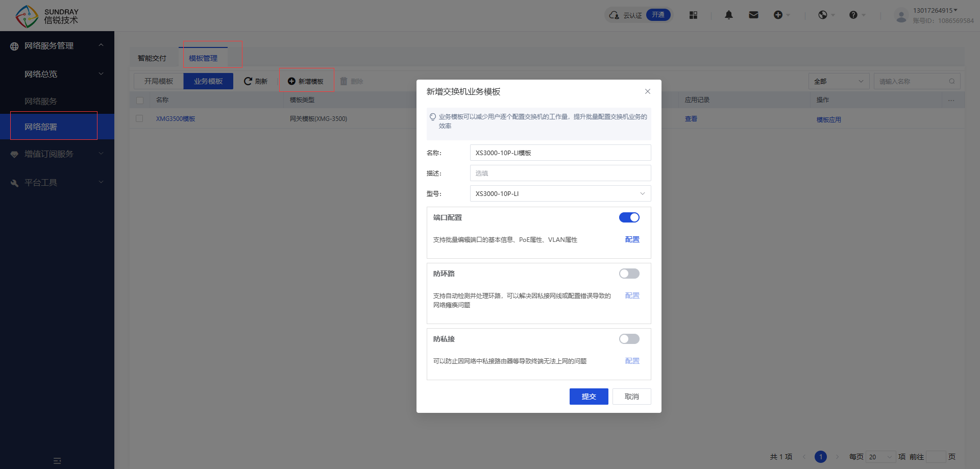Open the mail envelope icon
This screenshot has height=469, width=980.
tap(753, 15)
